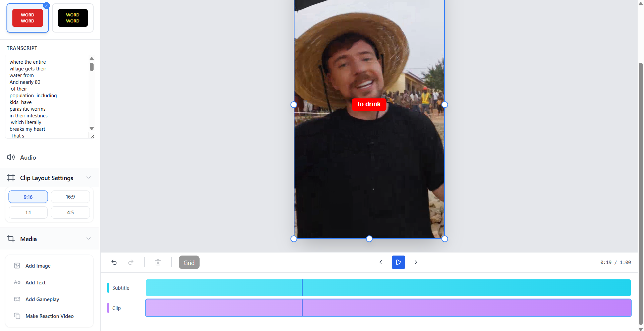Click the blue checkmark on the selected caption style
This screenshot has width=644, height=331.
pyautogui.click(x=46, y=5)
